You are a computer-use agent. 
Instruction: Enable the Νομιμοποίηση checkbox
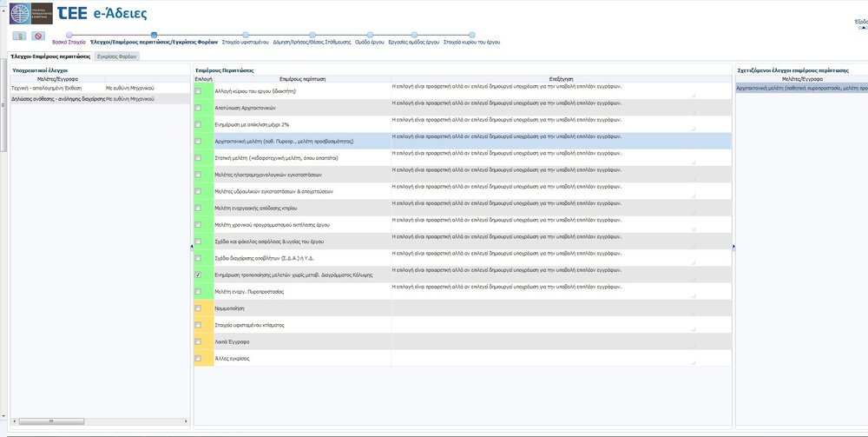point(198,308)
